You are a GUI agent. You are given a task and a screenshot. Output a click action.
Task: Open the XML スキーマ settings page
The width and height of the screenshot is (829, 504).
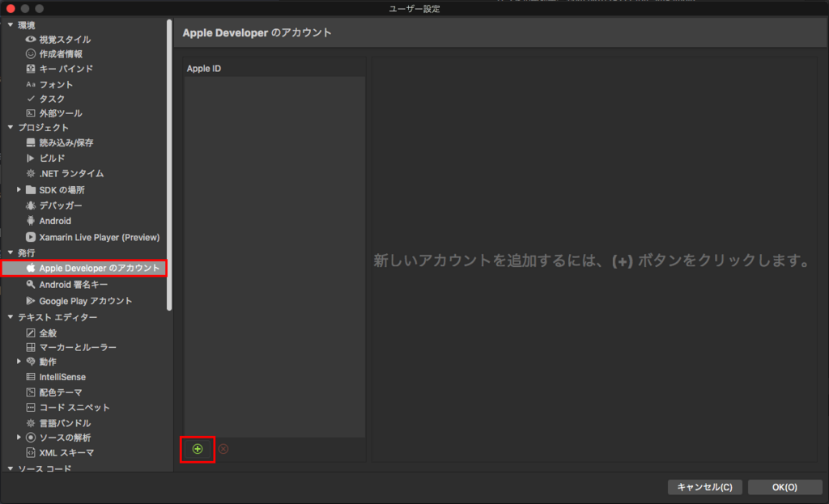click(66, 452)
